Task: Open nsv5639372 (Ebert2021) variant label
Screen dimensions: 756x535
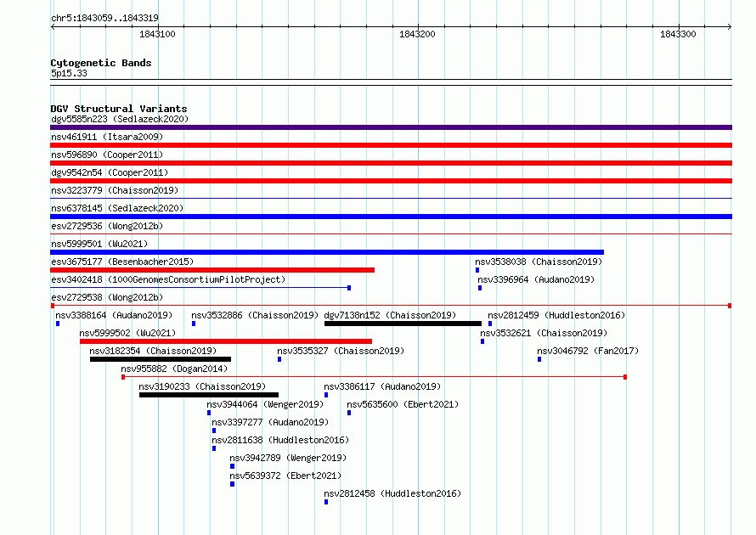Action: (285, 476)
